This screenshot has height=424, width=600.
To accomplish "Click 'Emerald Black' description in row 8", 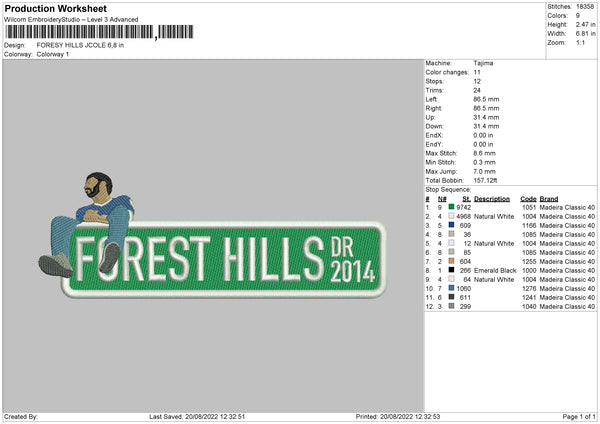I will [x=495, y=271].
